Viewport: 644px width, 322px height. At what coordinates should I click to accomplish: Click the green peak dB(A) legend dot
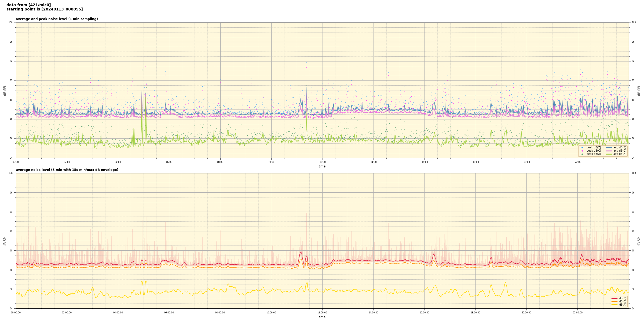[582, 154]
